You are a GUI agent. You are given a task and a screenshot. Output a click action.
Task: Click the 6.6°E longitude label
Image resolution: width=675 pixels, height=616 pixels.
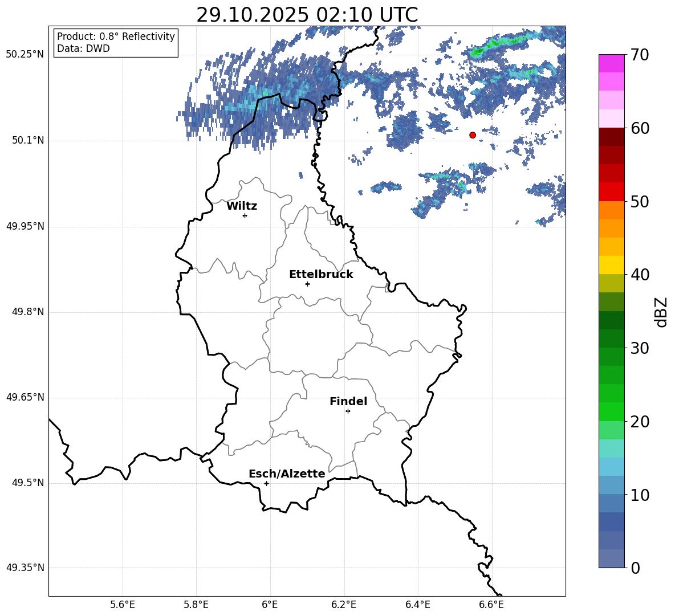491,605
